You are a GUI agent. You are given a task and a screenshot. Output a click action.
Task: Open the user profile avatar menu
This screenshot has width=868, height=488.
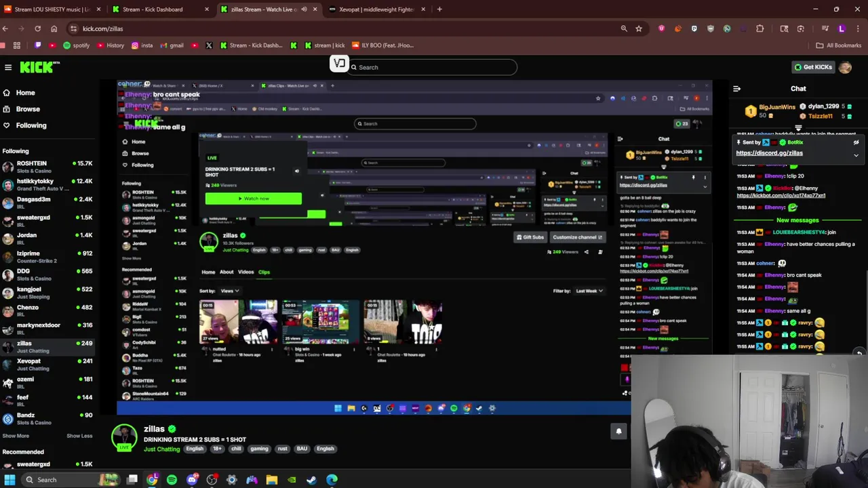(845, 67)
